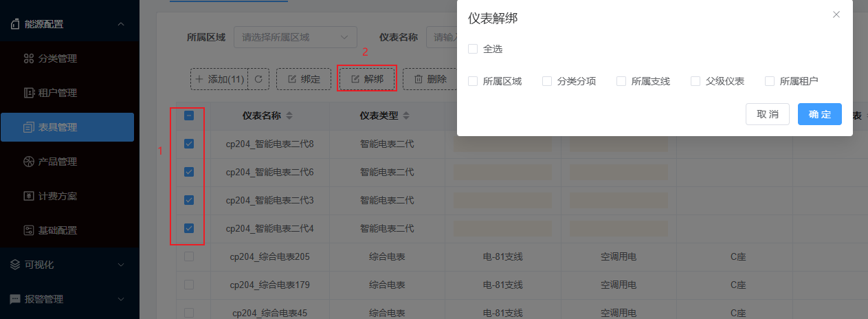Viewport: 868px width, 319px height.
Task: Open 基础配置 in the sidebar
Action: (67, 230)
